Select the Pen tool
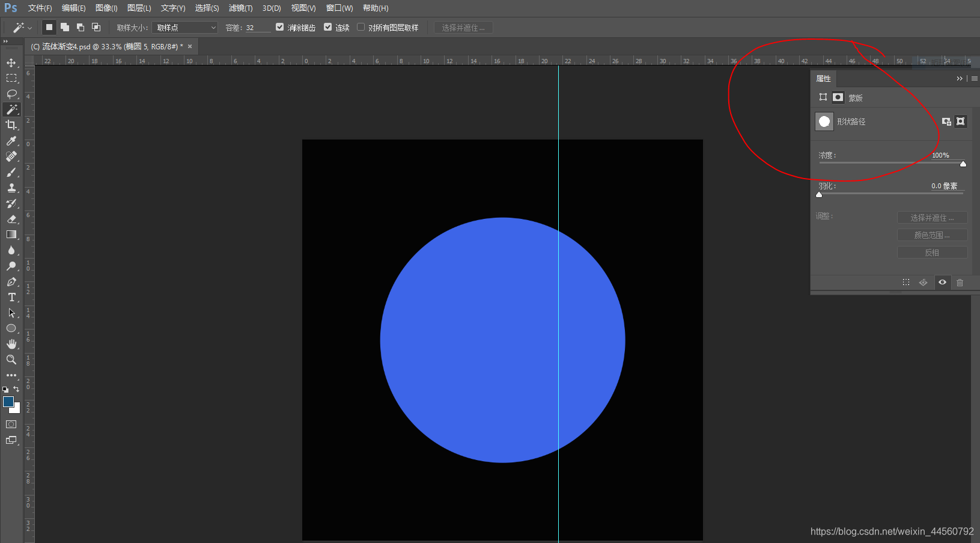980x543 pixels. [11, 281]
